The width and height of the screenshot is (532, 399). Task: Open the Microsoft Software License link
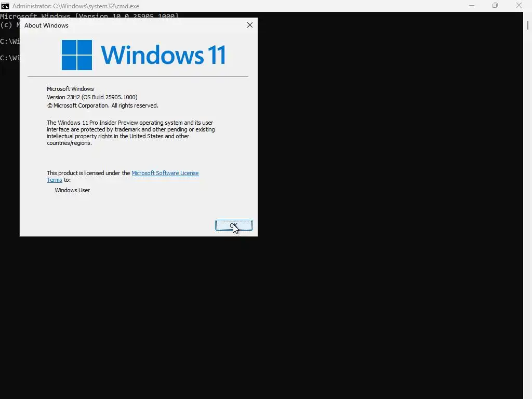coord(165,173)
